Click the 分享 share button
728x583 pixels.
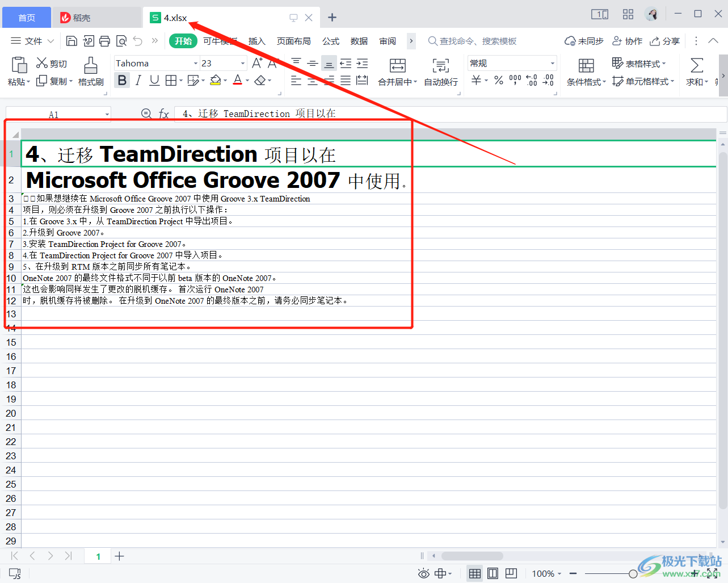tap(664, 41)
